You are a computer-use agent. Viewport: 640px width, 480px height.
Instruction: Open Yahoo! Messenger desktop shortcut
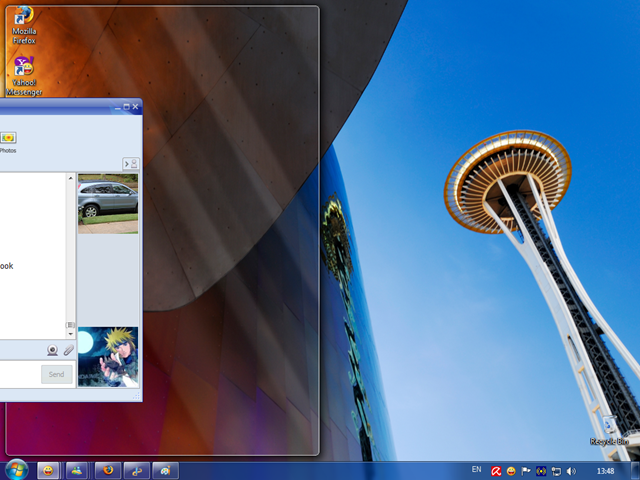[24, 70]
